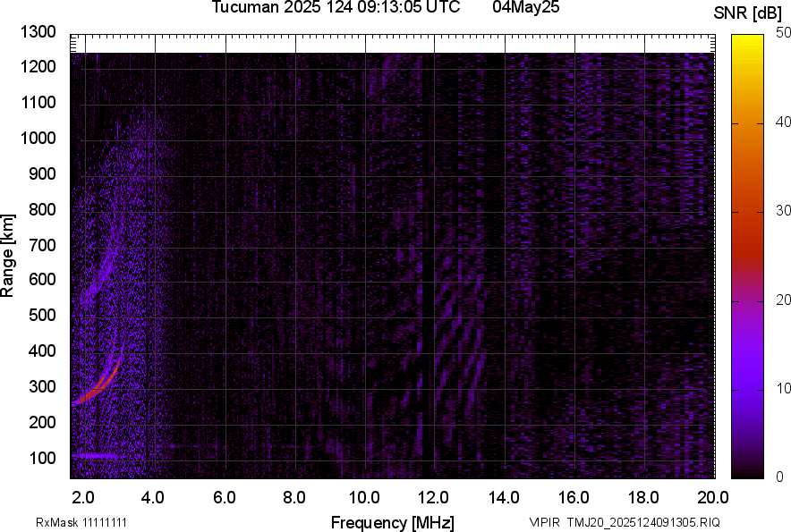Click the 1000 range tick label
Viewport: 791px width, 532px height.
[38, 139]
